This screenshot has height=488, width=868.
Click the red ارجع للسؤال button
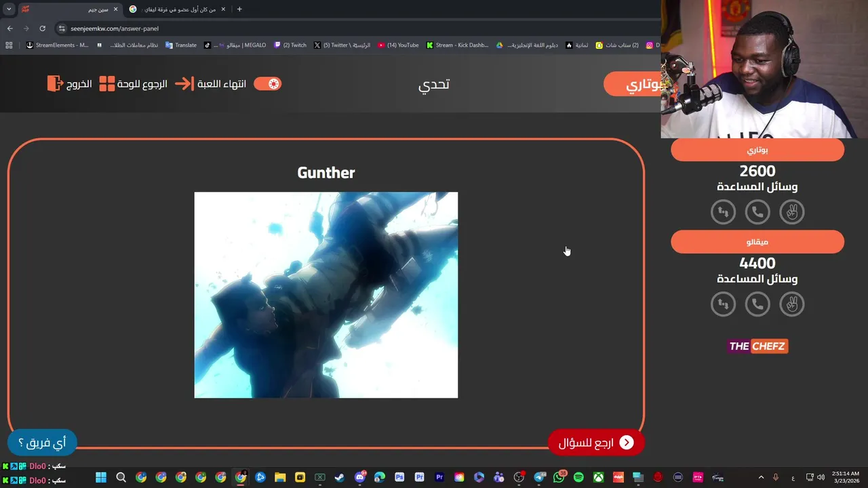(595, 443)
